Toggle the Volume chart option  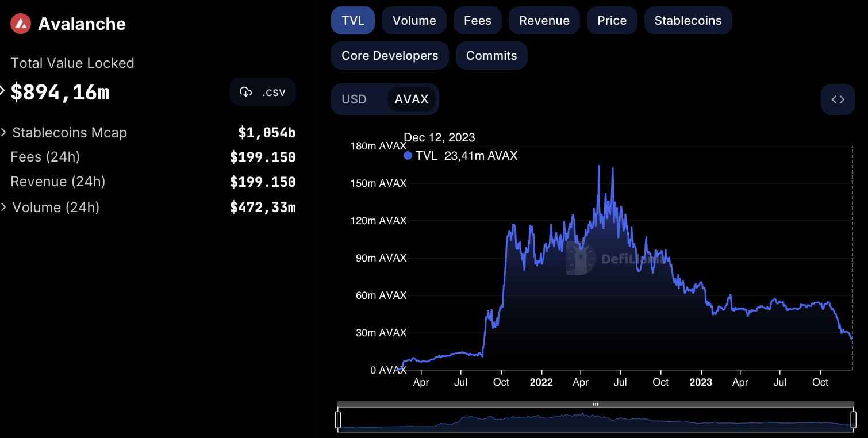414,21
